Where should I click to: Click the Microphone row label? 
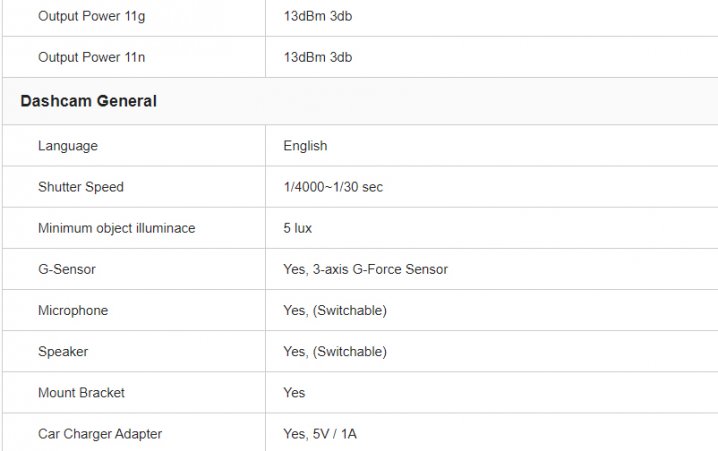[x=73, y=310]
